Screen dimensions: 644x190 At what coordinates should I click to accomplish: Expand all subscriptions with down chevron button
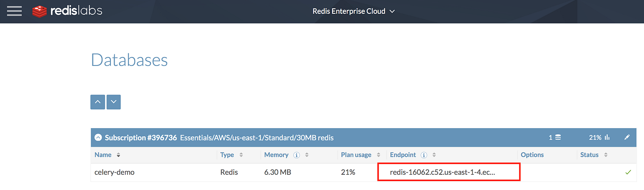[114, 102]
